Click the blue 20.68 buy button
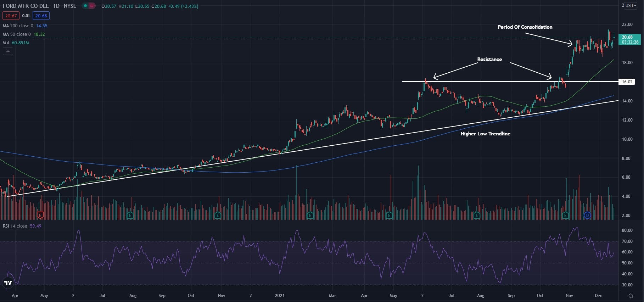 pyautogui.click(x=41, y=16)
